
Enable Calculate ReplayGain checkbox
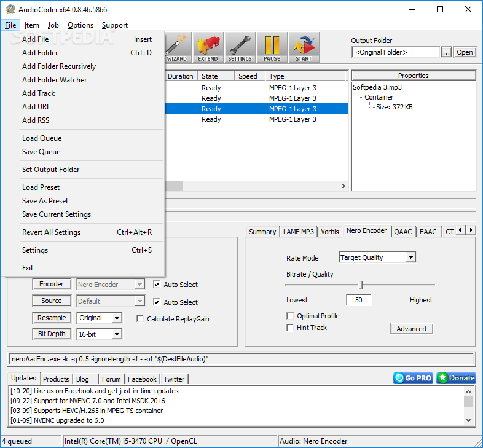pos(140,318)
